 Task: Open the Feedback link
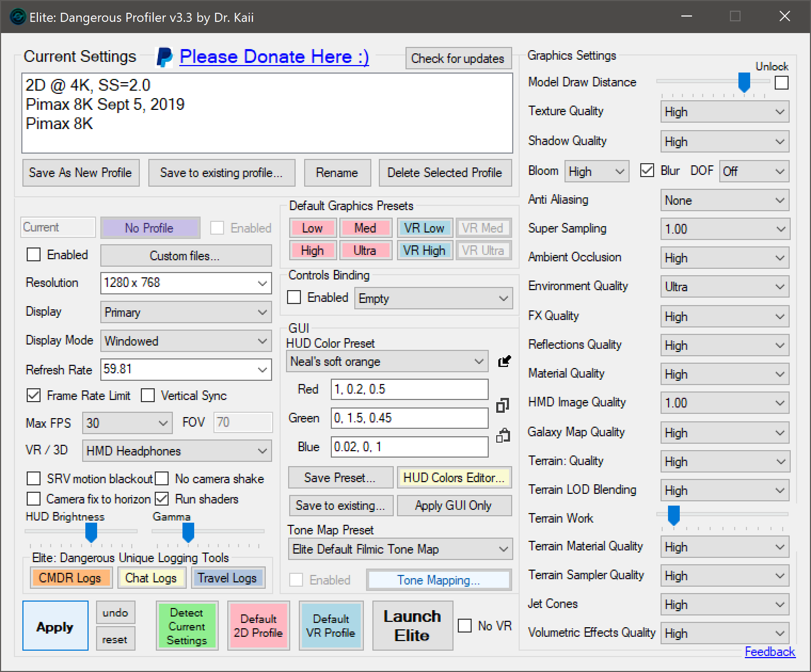click(x=770, y=652)
